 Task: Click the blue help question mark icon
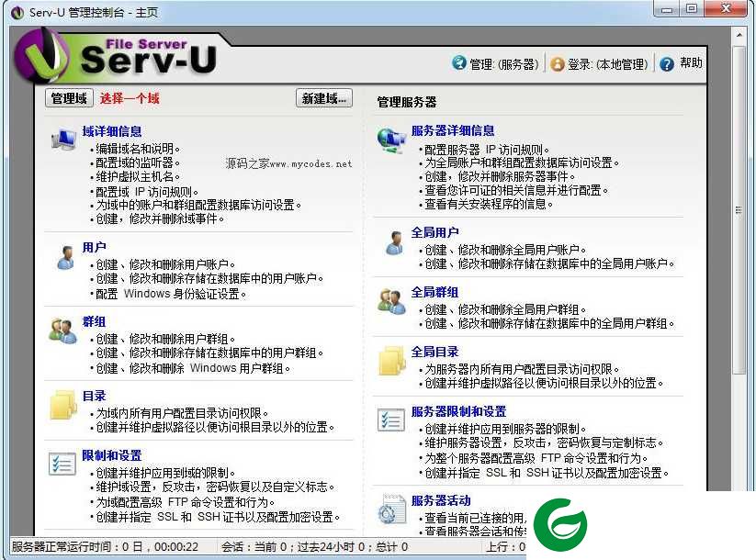(x=667, y=63)
